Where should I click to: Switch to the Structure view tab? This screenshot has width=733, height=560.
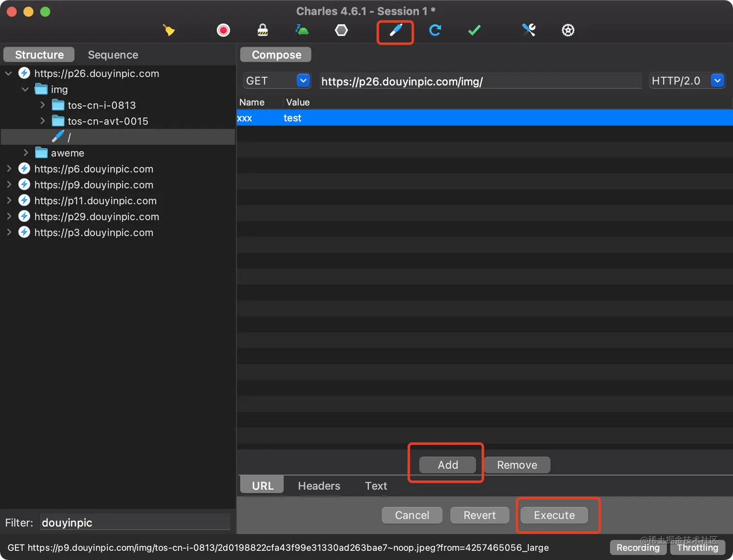tap(39, 55)
